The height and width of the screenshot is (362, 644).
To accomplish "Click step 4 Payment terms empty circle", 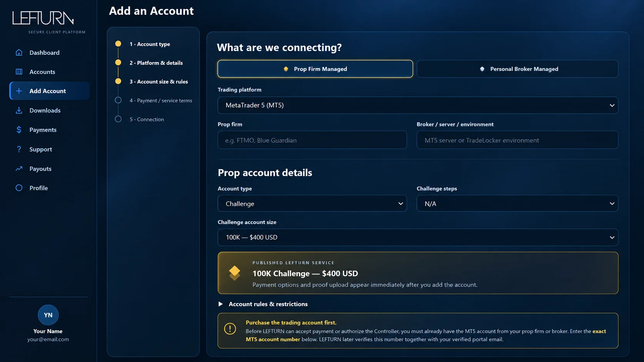I will pyautogui.click(x=118, y=100).
